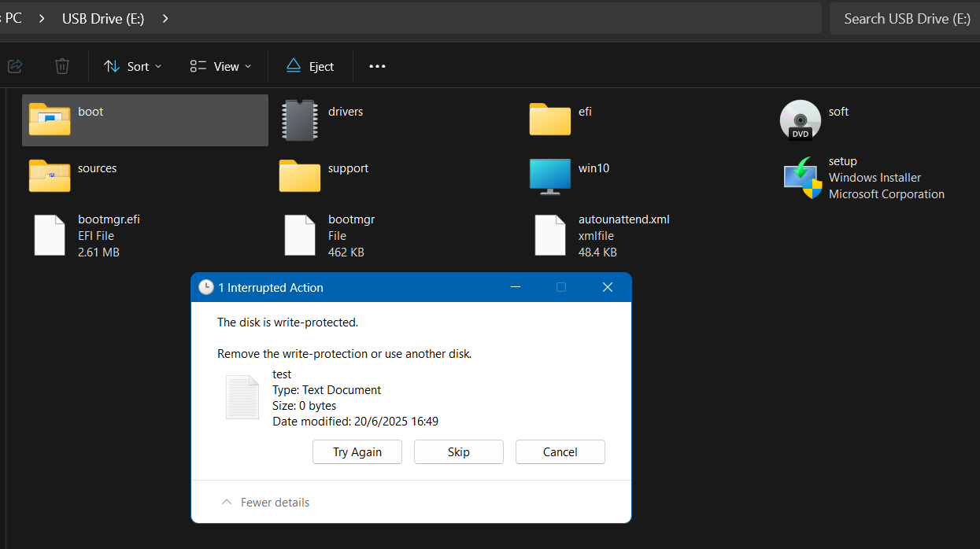Select the setup Windows Installer icon
This screenshot has width=980, height=549.
(x=802, y=178)
